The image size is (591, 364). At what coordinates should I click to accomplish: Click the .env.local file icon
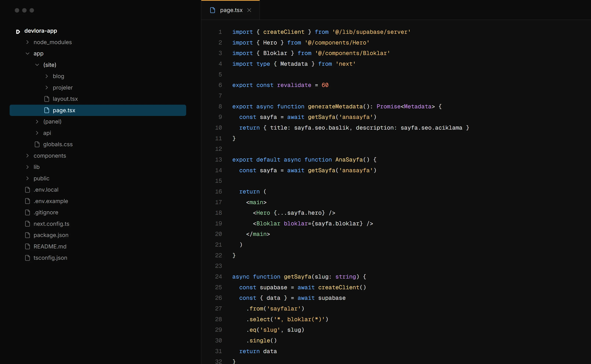click(x=28, y=190)
